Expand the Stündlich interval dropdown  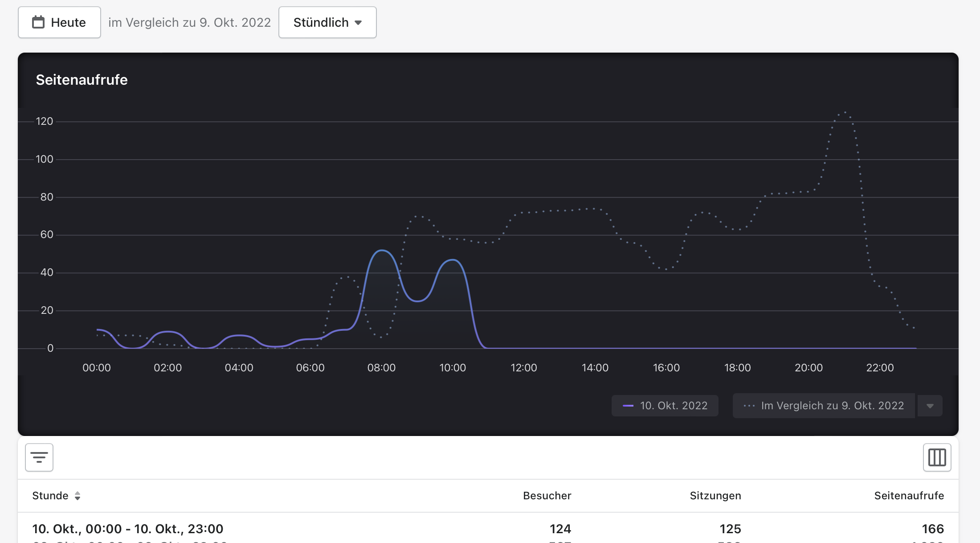pos(327,22)
